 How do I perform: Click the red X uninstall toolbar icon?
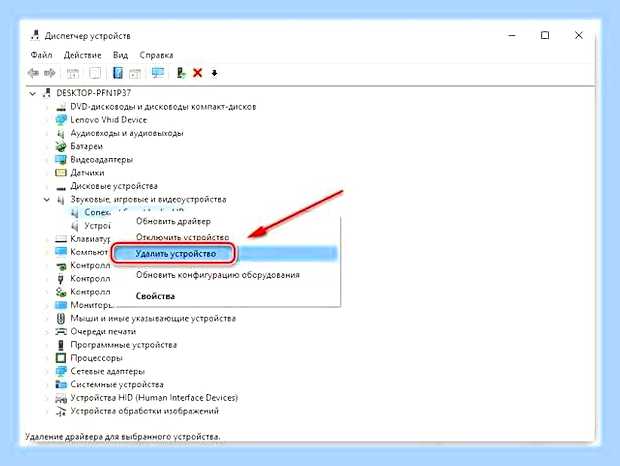tap(198, 73)
